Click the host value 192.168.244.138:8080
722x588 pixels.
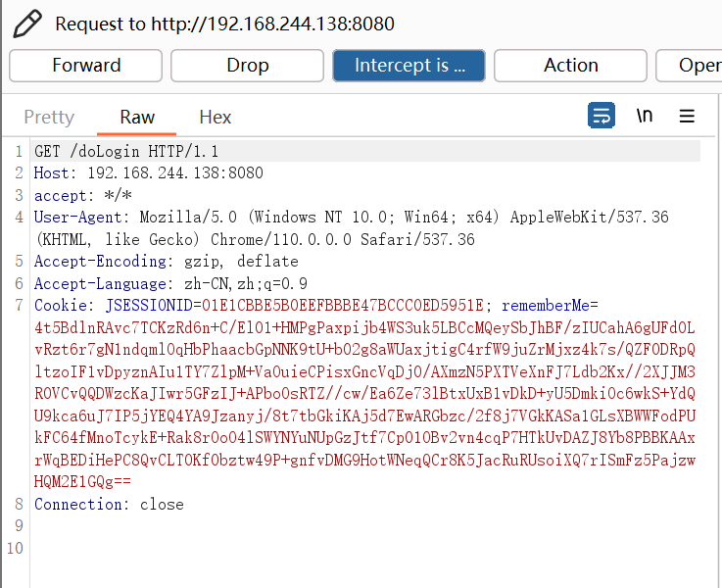[175, 173]
